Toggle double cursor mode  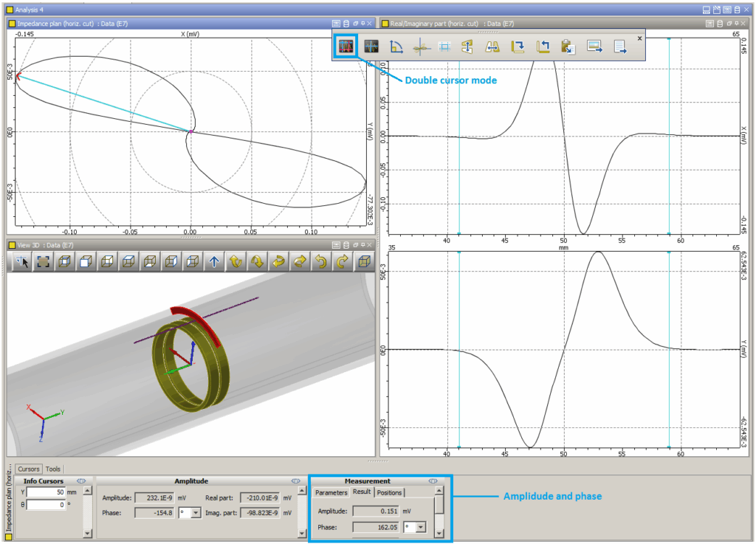[347, 46]
